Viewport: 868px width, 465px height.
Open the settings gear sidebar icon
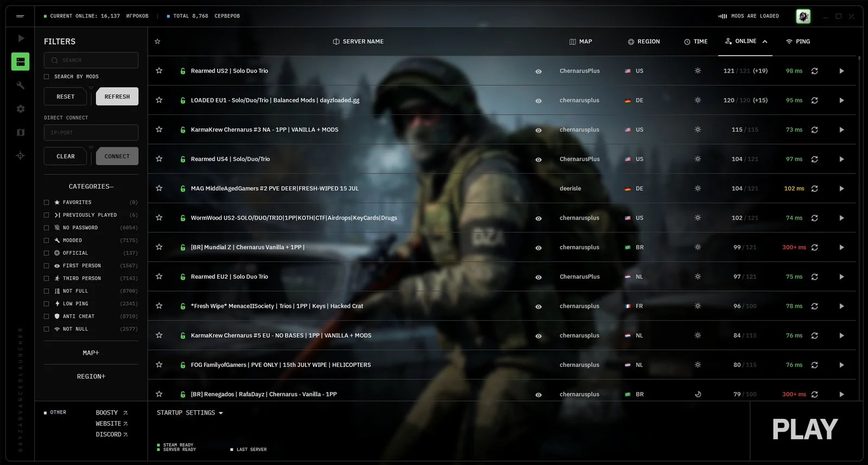coord(21,109)
